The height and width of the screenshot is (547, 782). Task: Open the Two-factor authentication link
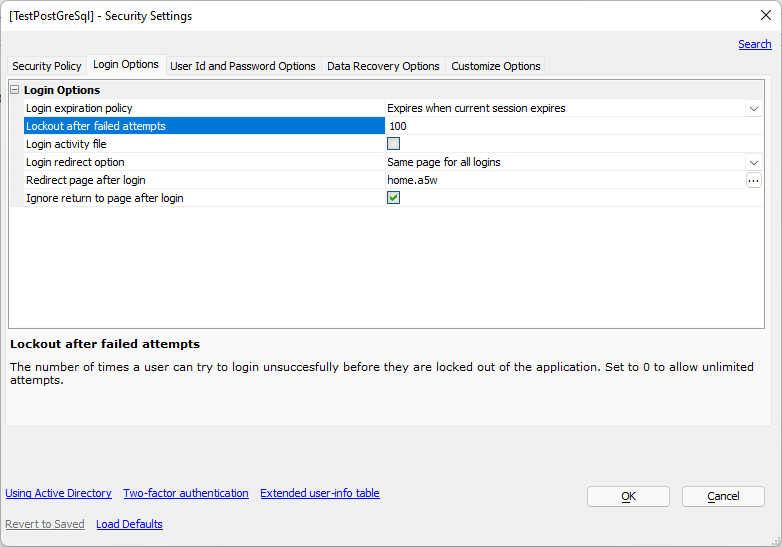tap(186, 493)
